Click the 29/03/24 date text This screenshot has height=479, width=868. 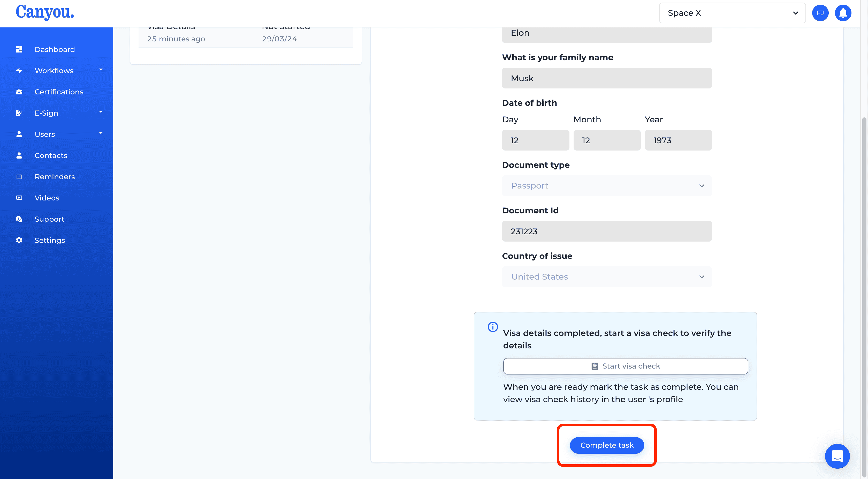(279, 39)
